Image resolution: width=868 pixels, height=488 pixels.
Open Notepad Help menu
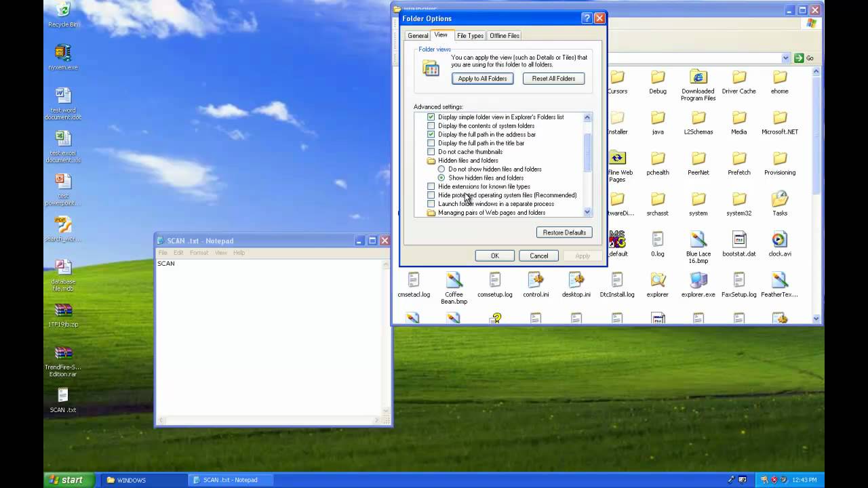pos(239,253)
